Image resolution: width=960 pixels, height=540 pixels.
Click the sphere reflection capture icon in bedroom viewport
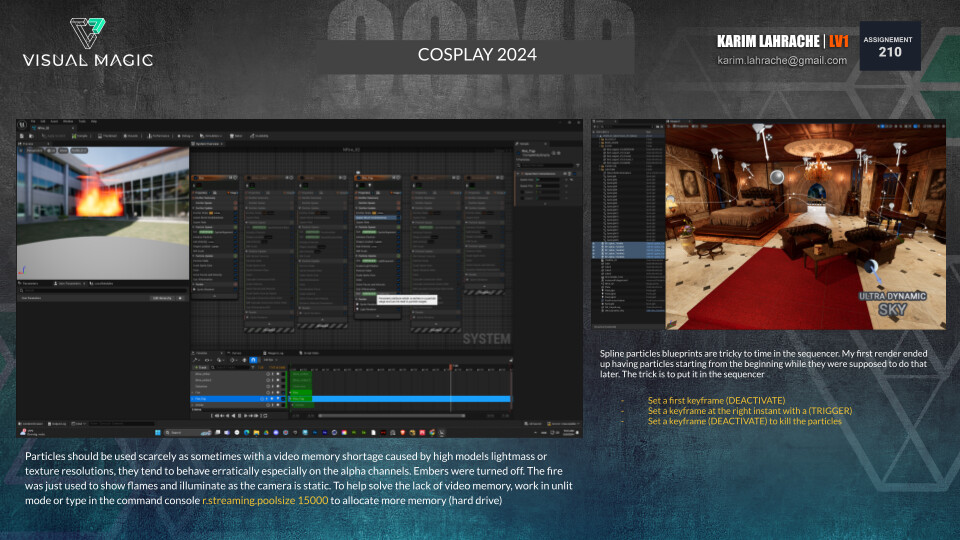777,177
